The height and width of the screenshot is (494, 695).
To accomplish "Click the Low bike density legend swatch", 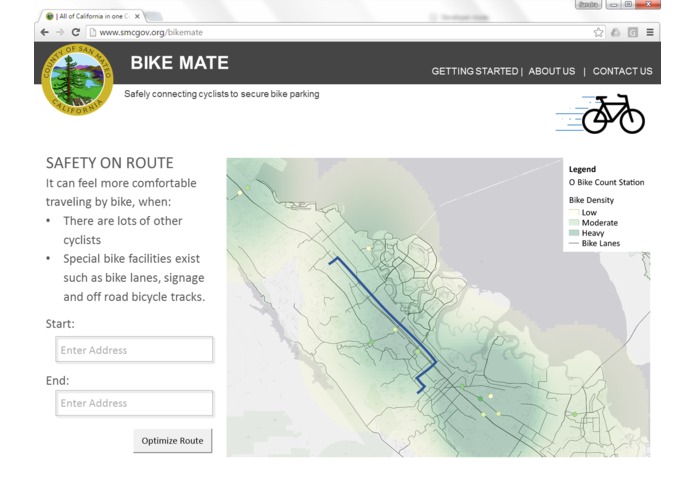I will click(x=574, y=213).
